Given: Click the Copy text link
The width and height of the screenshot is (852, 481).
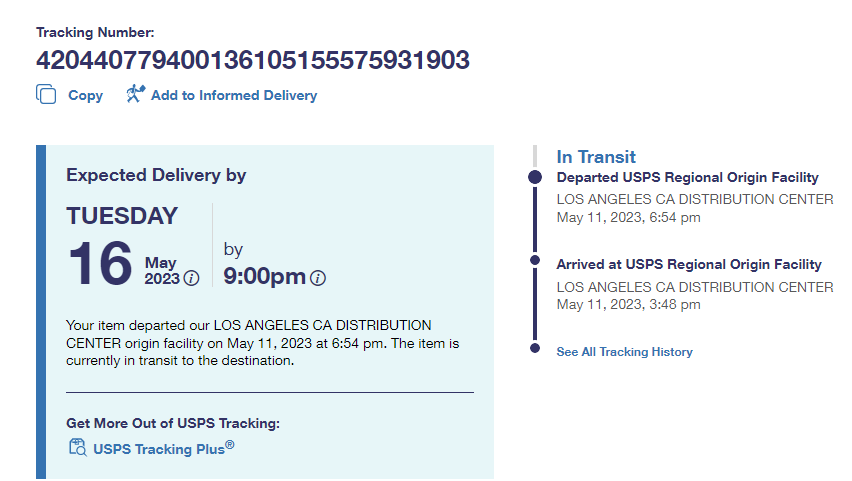Looking at the screenshot, I should tap(85, 96).
